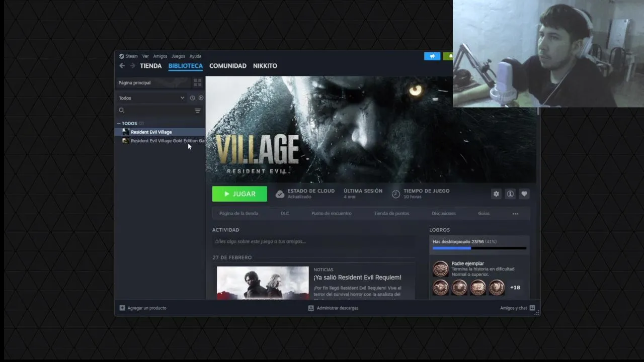Viewport: 644px width, 362px height.
Task: Click the play time clock icon
Action: click(x=396, y=194)
